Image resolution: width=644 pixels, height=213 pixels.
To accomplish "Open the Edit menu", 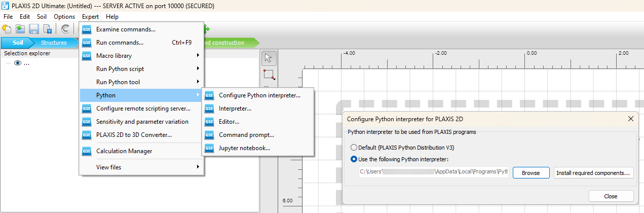I will 25,17.
